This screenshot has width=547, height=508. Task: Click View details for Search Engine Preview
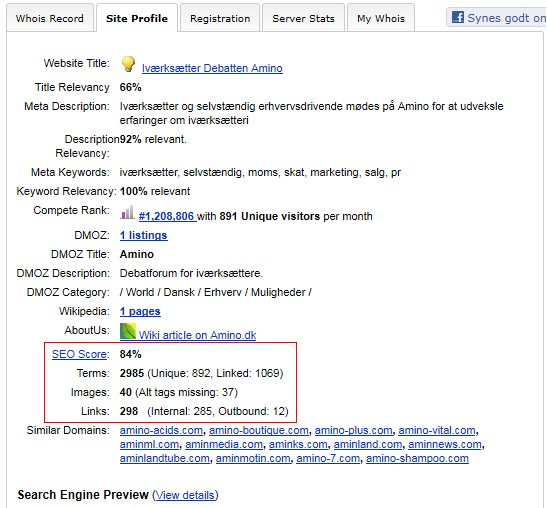click(185, 495)
